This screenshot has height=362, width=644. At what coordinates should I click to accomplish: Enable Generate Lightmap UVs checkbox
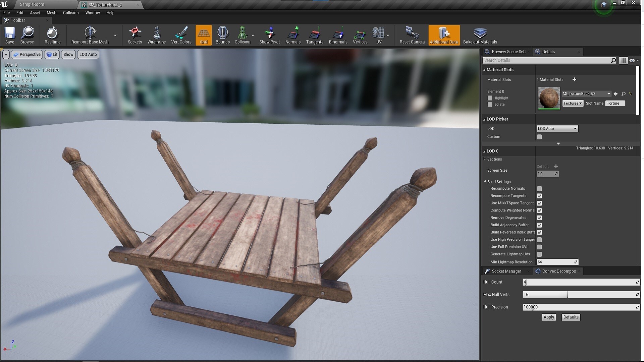[539, 254]
